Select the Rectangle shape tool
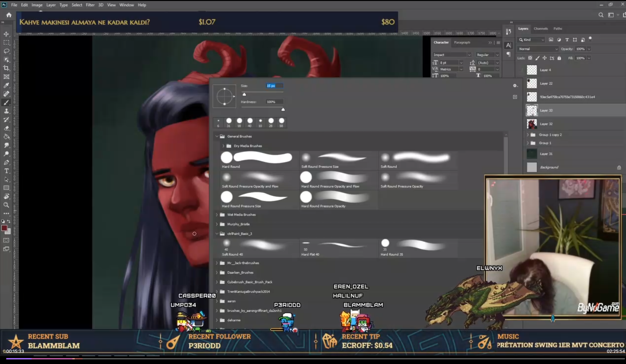Viewport: 626px width, 364px height. 6,188
